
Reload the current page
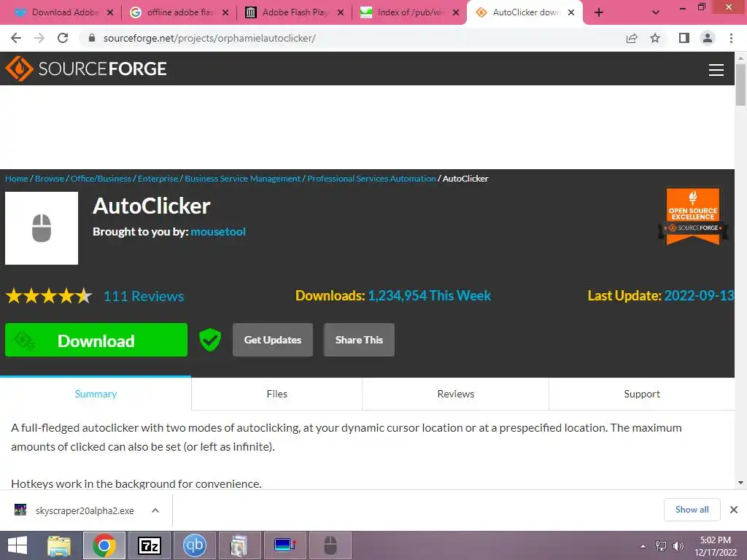pyautogui.click(x=63, y=38)
